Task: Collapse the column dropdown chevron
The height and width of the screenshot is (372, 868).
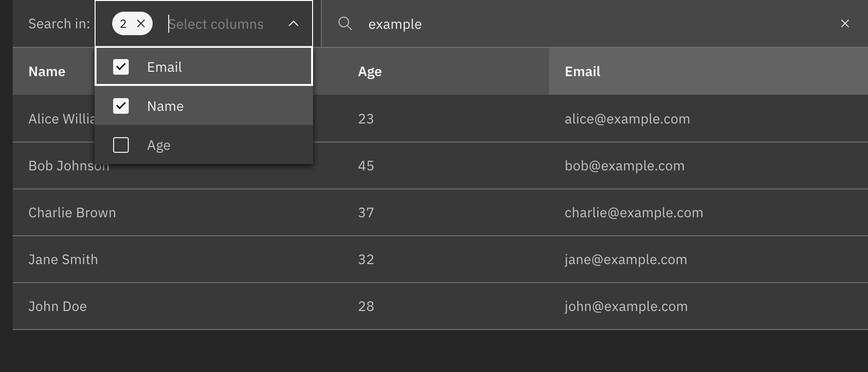Action: (294, 23)
